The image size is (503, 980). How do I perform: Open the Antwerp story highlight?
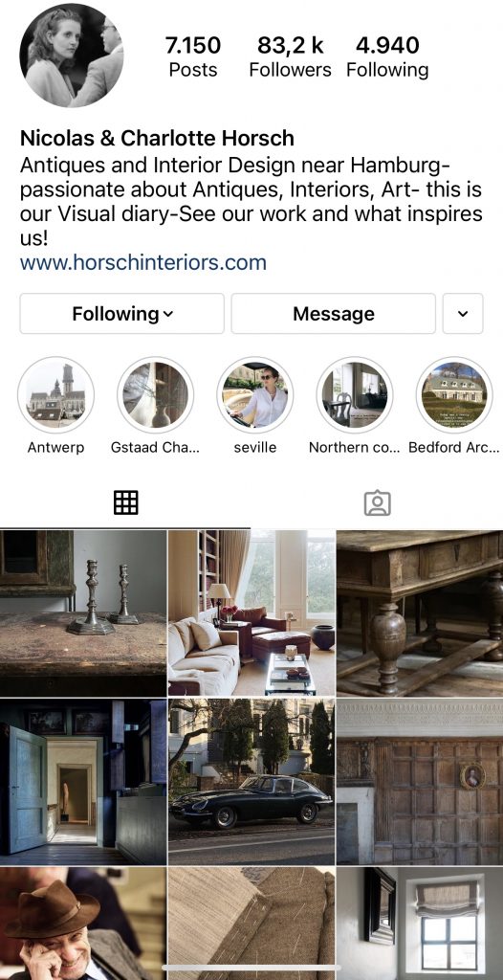coord(55,395)
